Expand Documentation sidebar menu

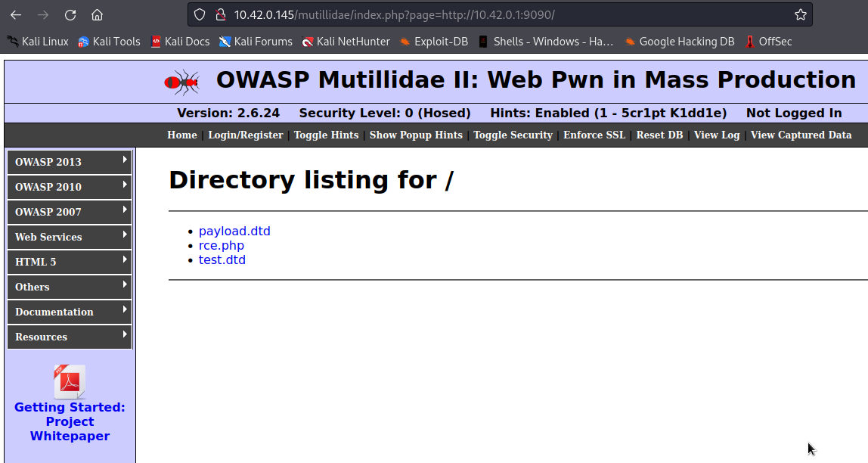click(x=70, y=312)
